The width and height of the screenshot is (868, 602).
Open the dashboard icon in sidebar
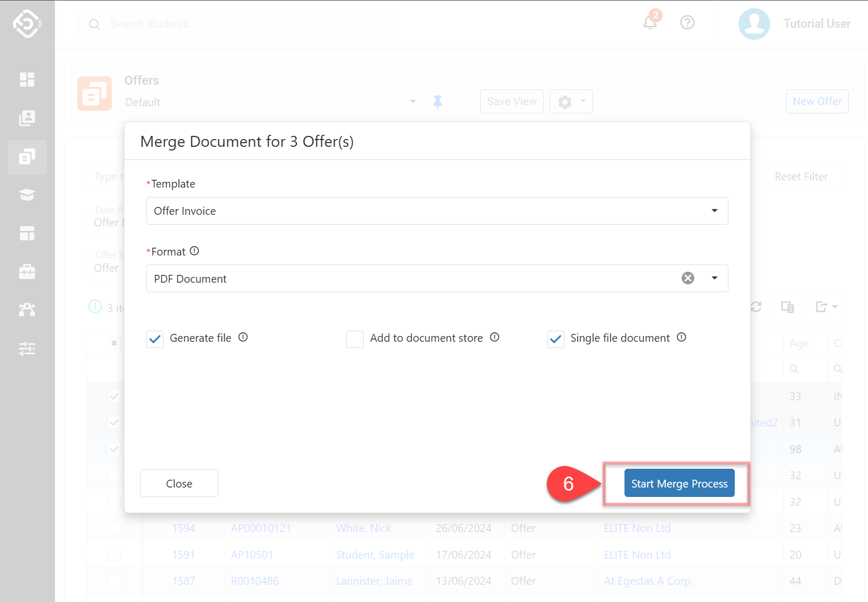coord(27,79)
